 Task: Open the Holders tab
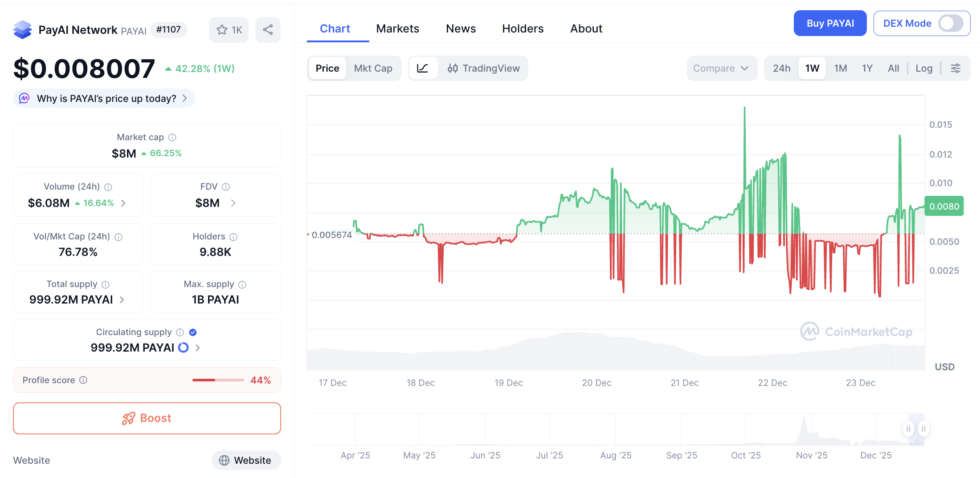523,28
